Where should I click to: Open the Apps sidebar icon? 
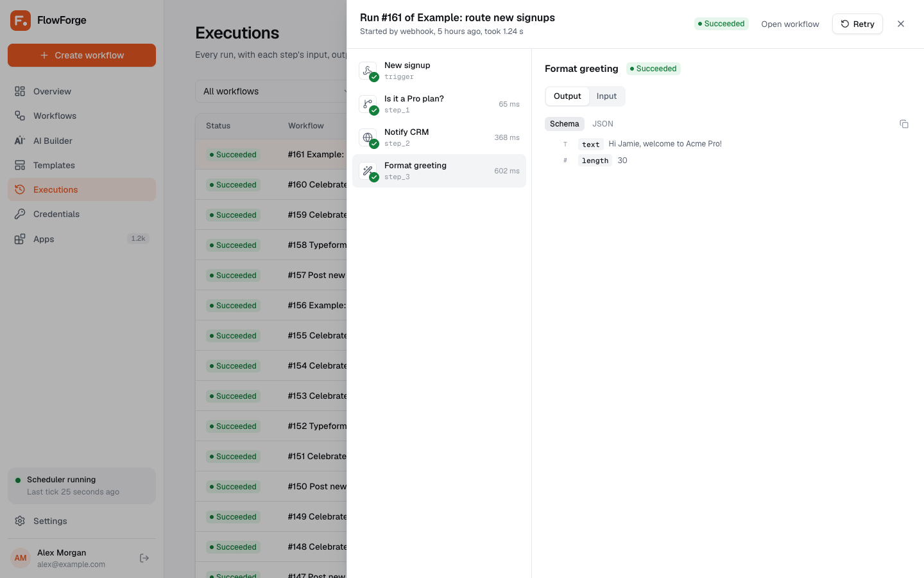[x=20, y=239]
